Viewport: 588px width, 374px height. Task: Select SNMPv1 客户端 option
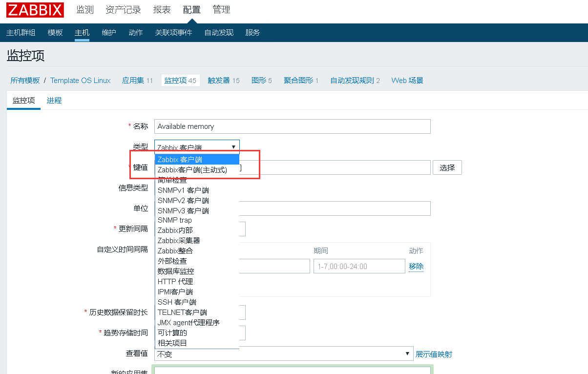pos(197,190)
